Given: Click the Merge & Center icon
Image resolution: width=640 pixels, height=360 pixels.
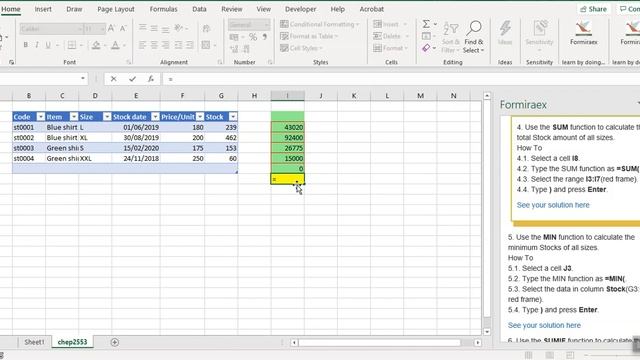Looking at the screenshot, I should [x=206, y=45].
